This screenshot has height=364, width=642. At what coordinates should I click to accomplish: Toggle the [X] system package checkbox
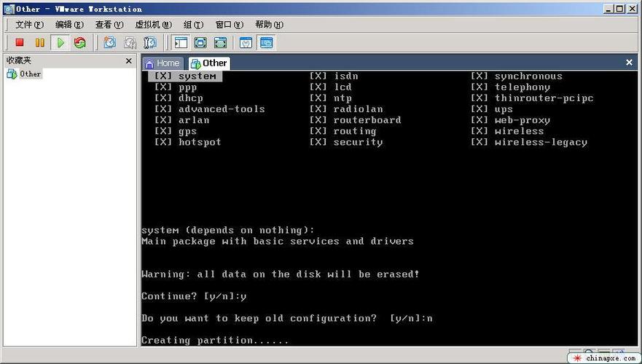click(x=164, y=76)
